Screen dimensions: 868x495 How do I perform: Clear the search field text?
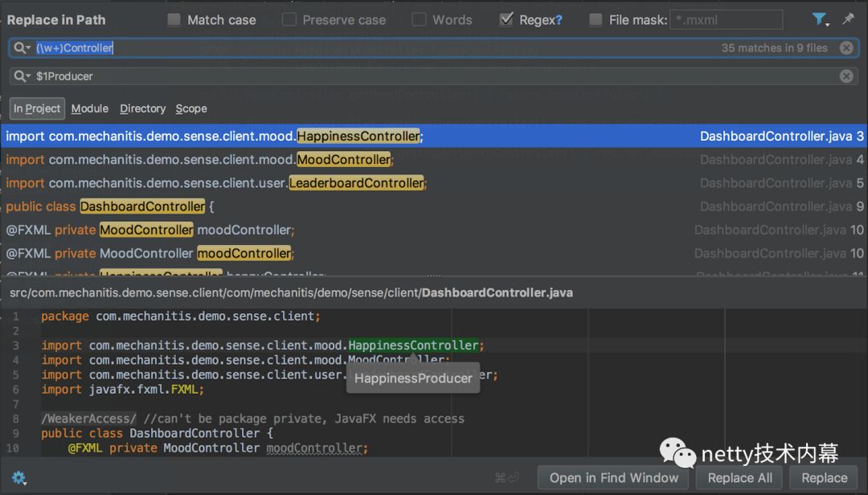point(845,48)
